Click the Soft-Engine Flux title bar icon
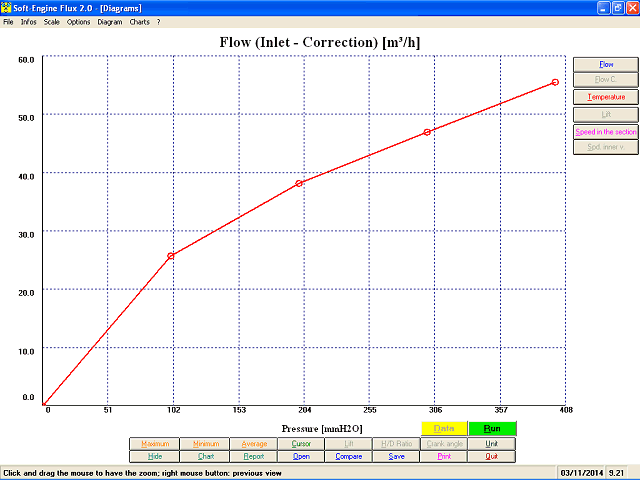640x480 pixels. pyautogui.click(x=6, y=8)
